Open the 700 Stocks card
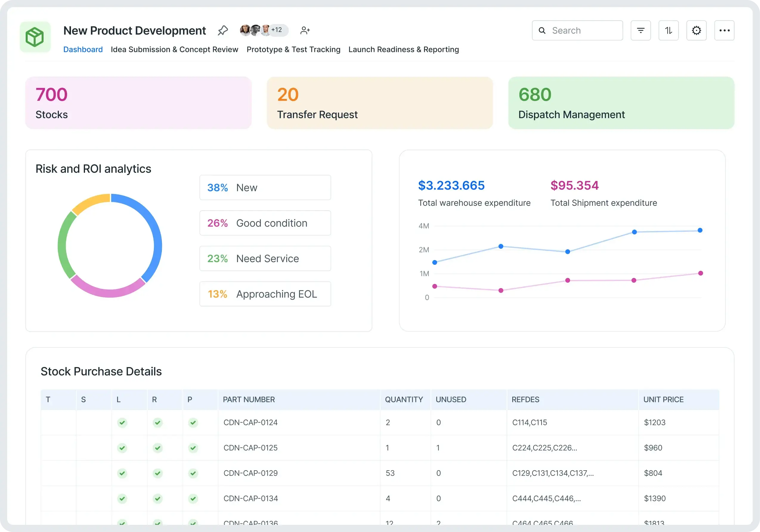 coord(138,103)
